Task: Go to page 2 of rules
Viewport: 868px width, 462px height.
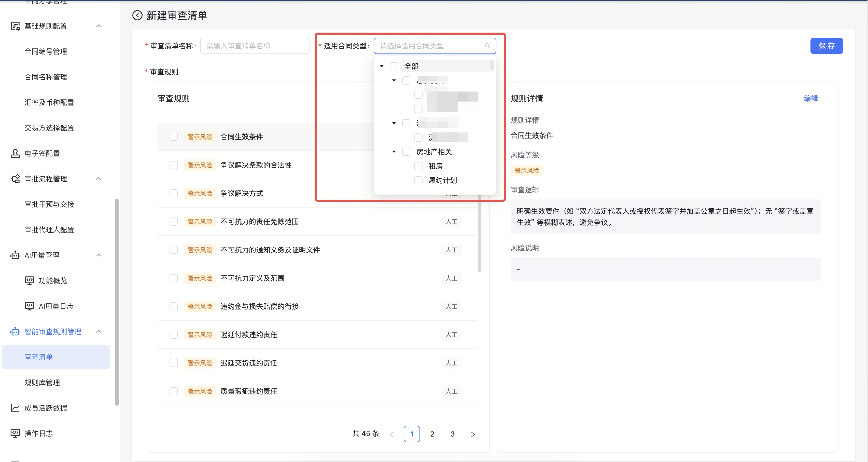Action: point(432,434)
